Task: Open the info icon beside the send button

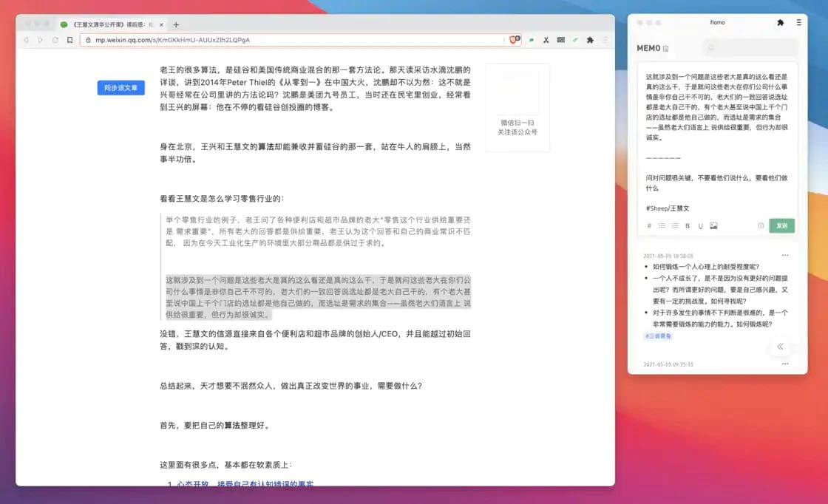Action: (x=761, y=226)
